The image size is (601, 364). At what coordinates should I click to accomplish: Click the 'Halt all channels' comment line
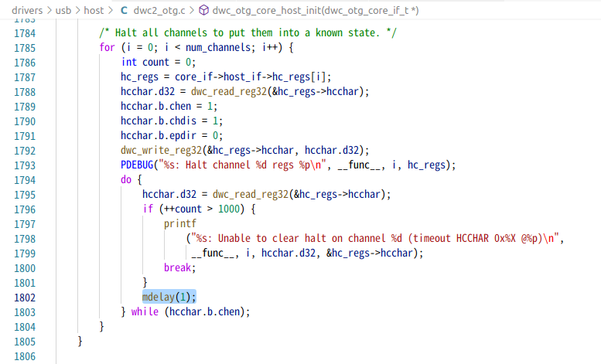(x=248, y=33)
